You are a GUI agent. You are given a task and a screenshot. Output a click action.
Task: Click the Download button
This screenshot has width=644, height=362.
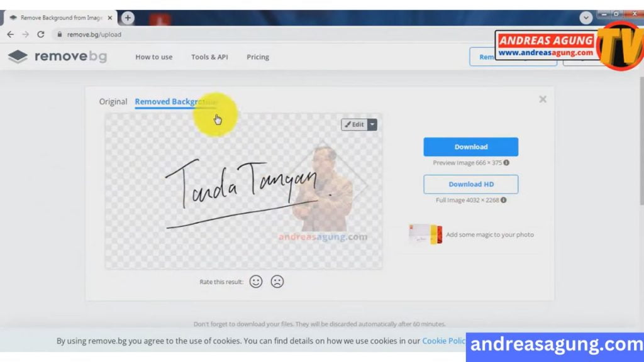pos(470,146)
